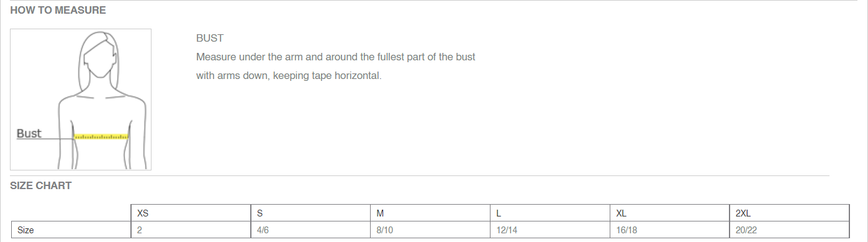Click the Bust label in diagram

pos(29,133)
